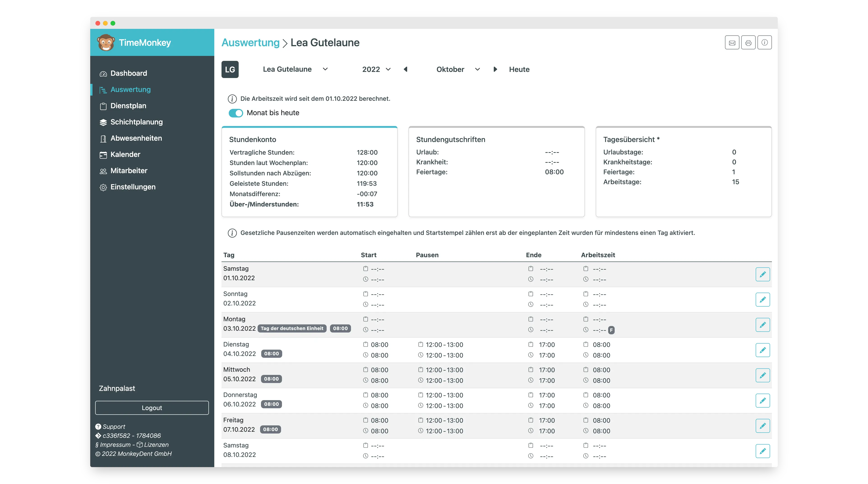Click the Auswertung breadcrumb heading
This screenshot has height=484, width=868.
(x=250, y=43)
